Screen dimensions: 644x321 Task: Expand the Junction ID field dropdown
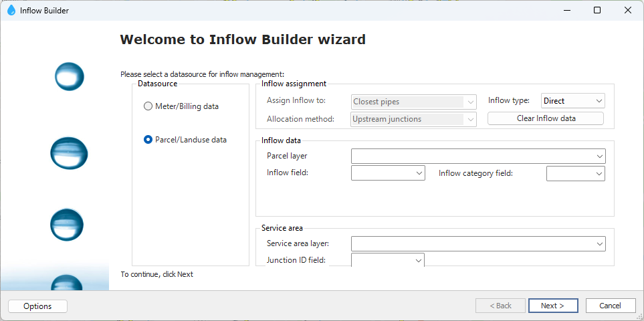point(388,260)
